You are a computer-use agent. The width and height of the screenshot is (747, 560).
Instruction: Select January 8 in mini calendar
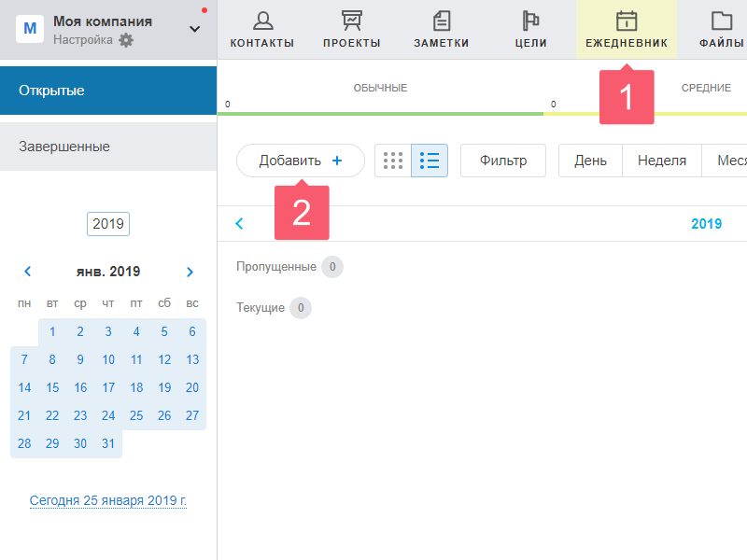pos(52,359)
